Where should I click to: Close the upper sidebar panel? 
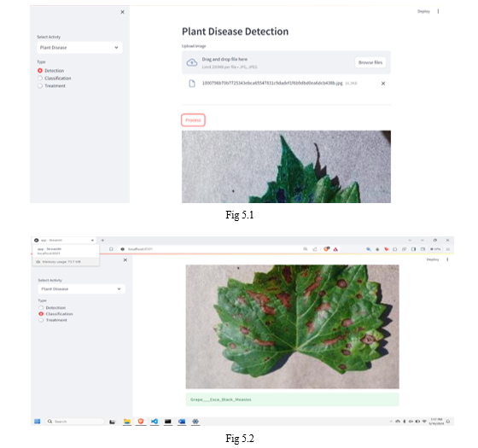[122, 12]
